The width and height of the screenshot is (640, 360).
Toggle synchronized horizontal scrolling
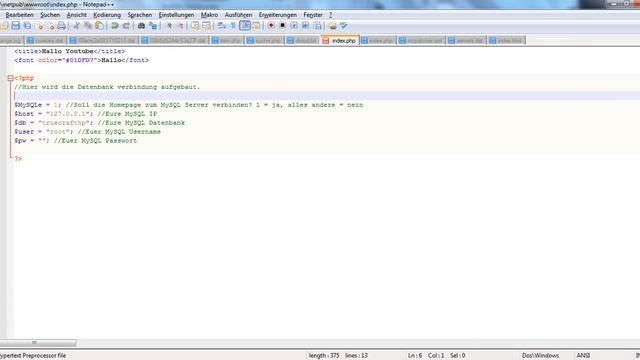pyautogui.click(x=207, y=26)
